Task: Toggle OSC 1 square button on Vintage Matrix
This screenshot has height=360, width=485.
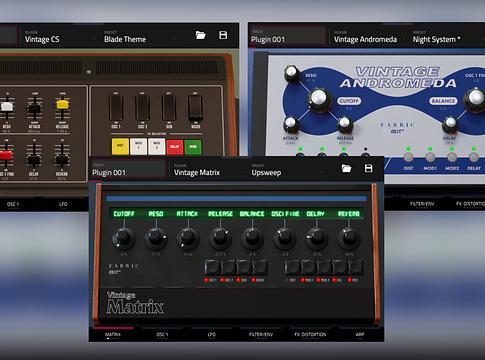Action: [212, 267]
